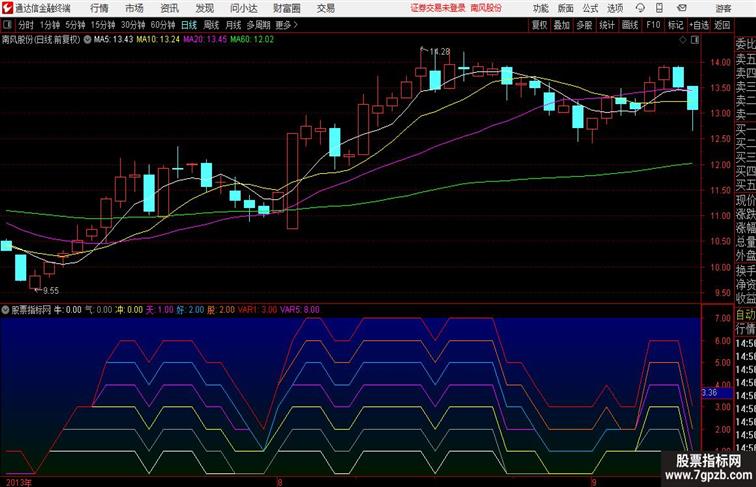Open the 发现 menu

click(205, 8)
